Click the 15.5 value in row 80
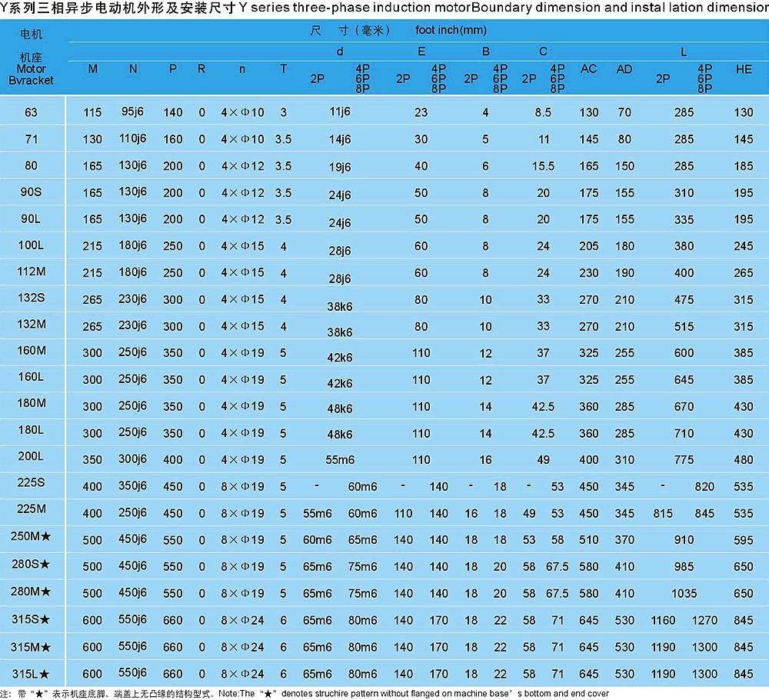This screenshot has width=769, height=700. pos(543,166)
